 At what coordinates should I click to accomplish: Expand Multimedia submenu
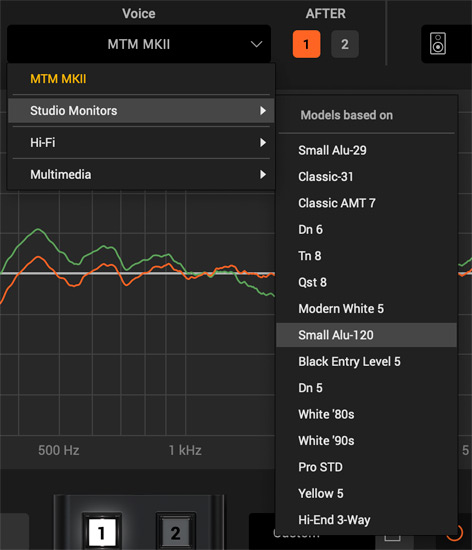click(x=141, y=175)
